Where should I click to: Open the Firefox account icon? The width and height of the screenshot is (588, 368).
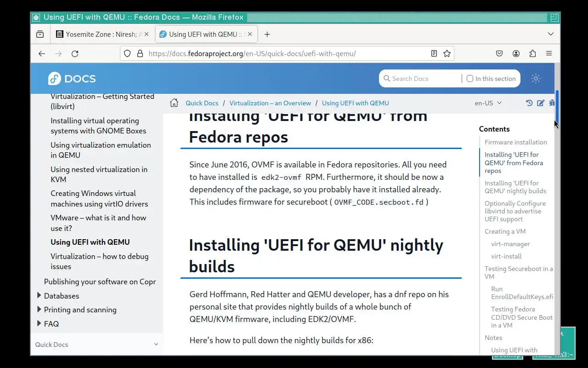click(516, 53)
